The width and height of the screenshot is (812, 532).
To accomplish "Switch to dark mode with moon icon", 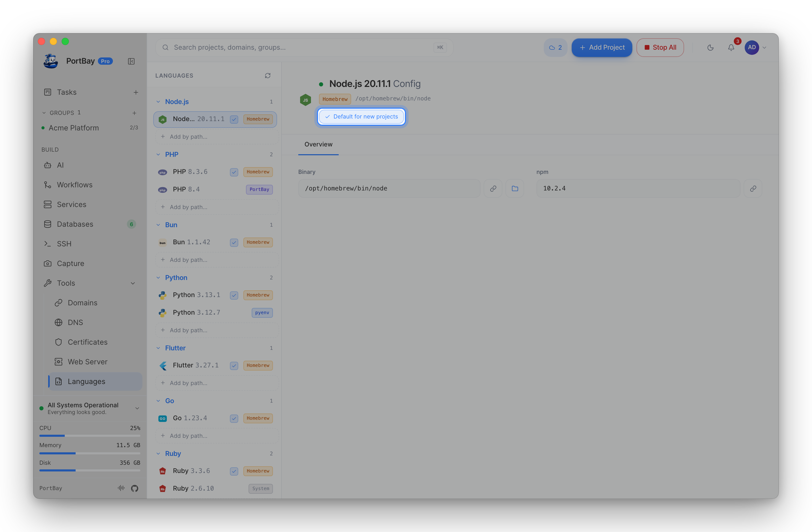I will [x=710, y=47].
